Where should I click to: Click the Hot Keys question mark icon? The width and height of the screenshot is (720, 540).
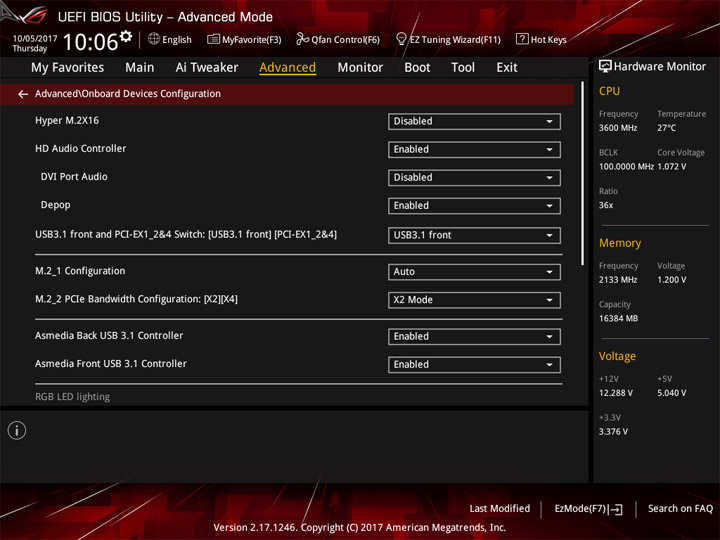(522, 39)
